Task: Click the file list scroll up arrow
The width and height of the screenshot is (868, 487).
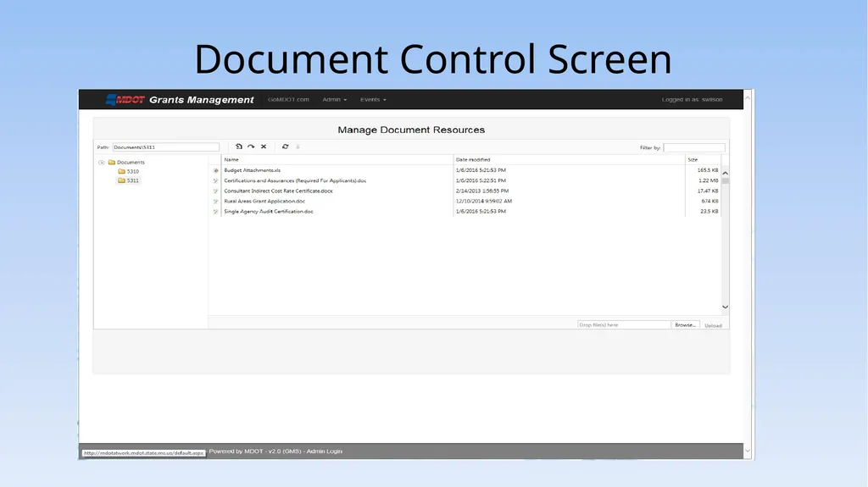Action: 726,174
